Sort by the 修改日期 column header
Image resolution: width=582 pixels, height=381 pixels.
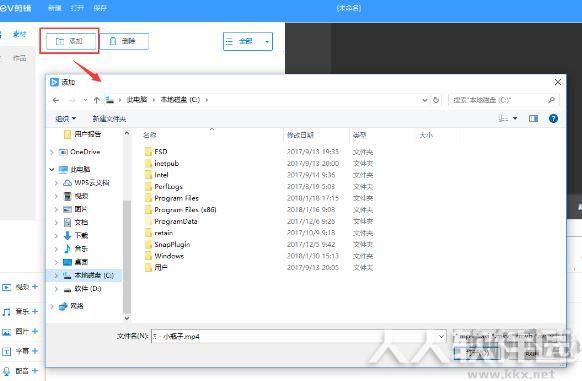(300, 135)
